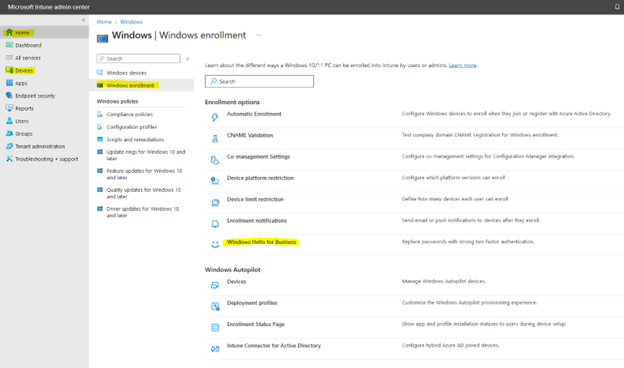Open Intune Connector for Active Directory
This screenshot has width=624, height=368.
(274, 346)
